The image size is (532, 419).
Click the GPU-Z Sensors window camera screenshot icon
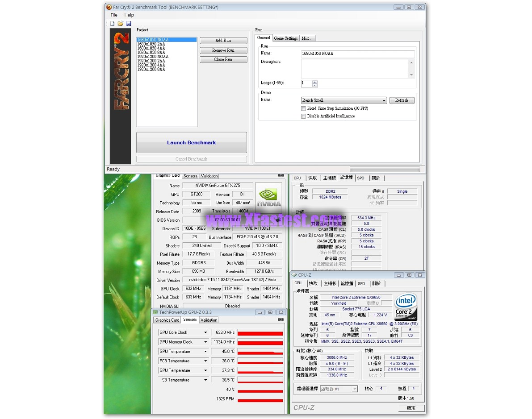point(281,319)
